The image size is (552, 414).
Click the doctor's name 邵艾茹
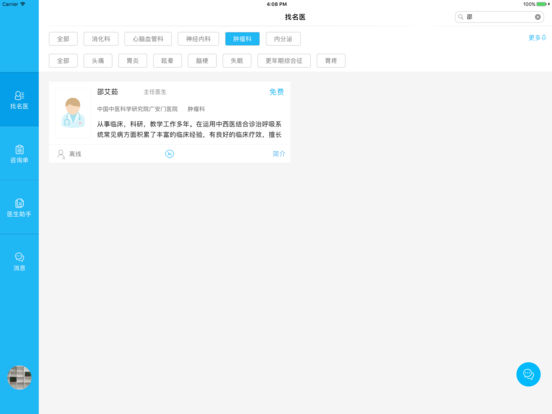click(x=108, y=92)
